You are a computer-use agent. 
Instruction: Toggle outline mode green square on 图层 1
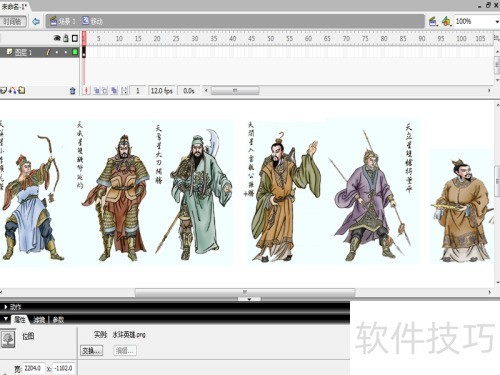click(75, 52)
